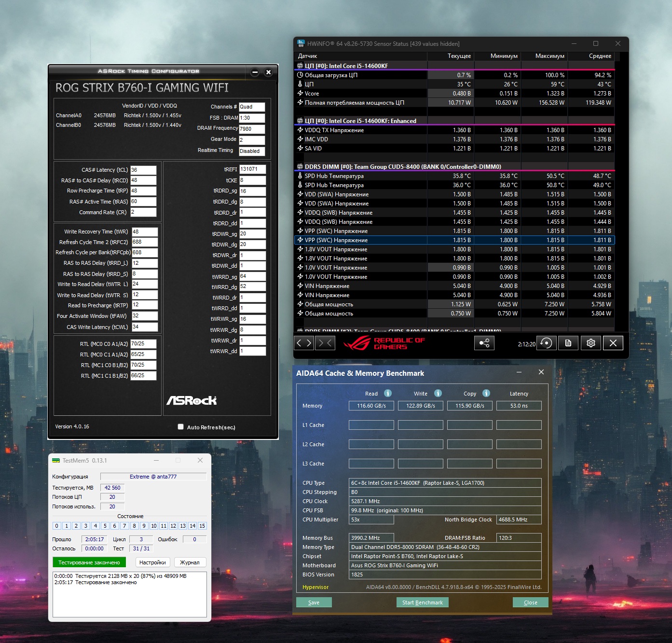Viewport: 672px width, 643px height.
Task: Click the Extreme @ anta777 configuration link
Action: (153, 477)
